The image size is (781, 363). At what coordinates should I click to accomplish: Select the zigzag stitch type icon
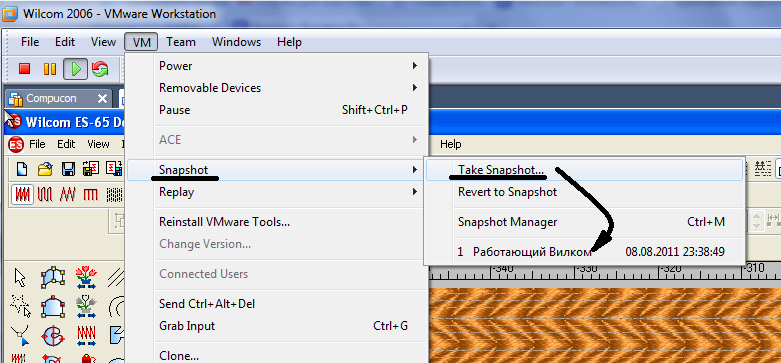67,194
